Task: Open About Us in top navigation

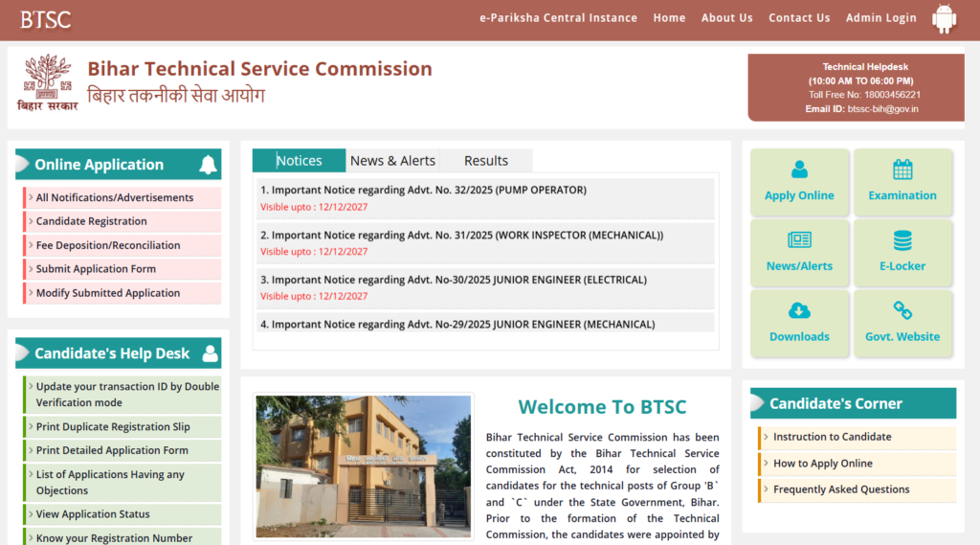Action: coord(727,18)
